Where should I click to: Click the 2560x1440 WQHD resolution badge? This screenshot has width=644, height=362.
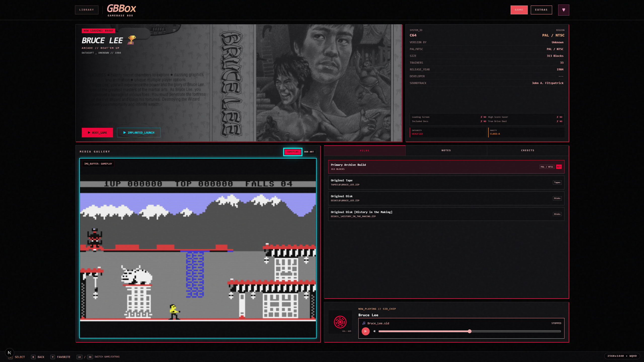pos(622,356)
